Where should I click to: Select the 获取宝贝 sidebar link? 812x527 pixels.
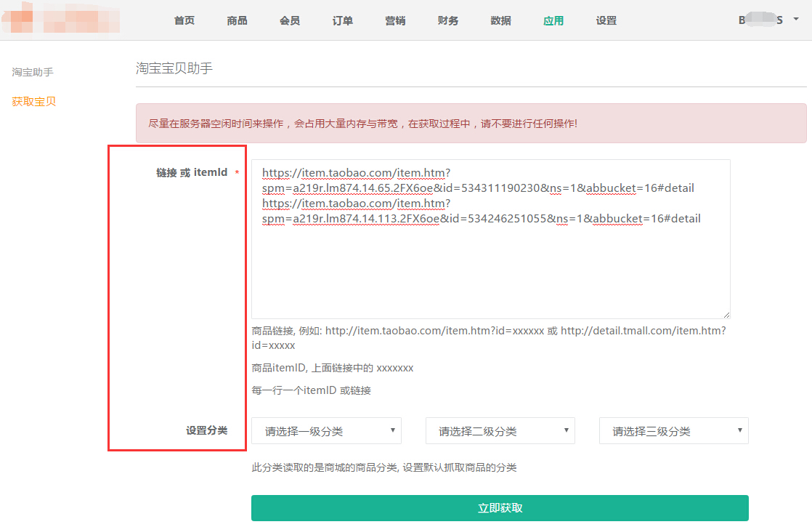click(x=34, y=101)
